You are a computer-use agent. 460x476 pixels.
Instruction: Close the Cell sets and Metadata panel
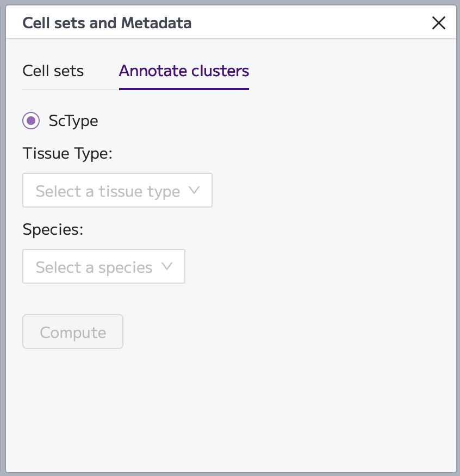tap(439, 23)
